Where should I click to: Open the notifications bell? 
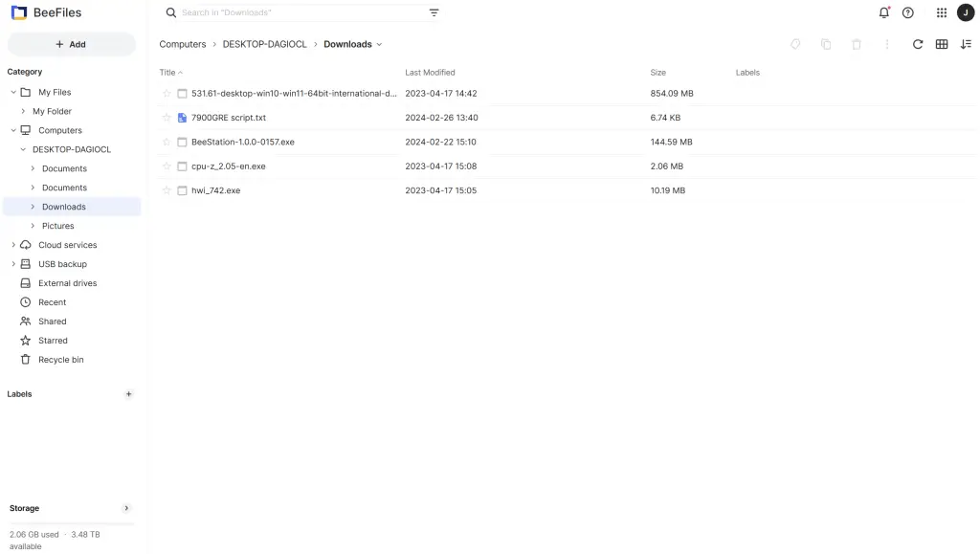883,12
